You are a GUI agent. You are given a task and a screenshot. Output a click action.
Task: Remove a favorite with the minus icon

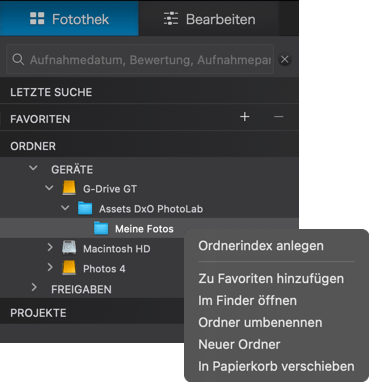[278, 117]
